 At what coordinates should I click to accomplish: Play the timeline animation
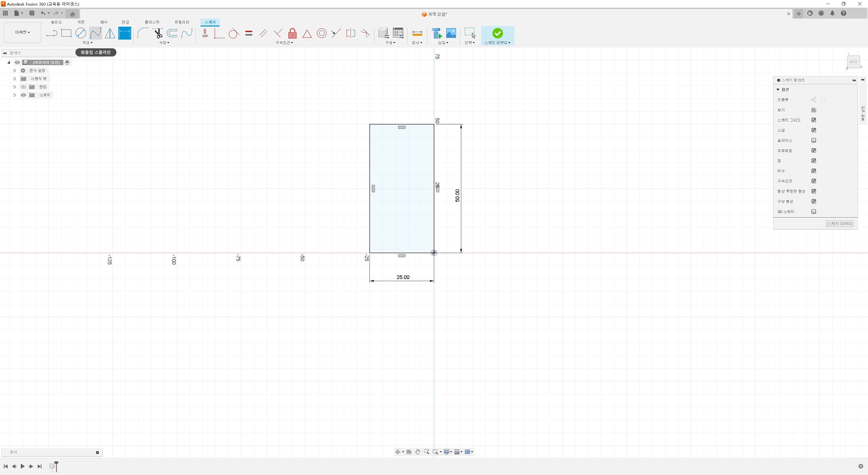tap(22, 466)
